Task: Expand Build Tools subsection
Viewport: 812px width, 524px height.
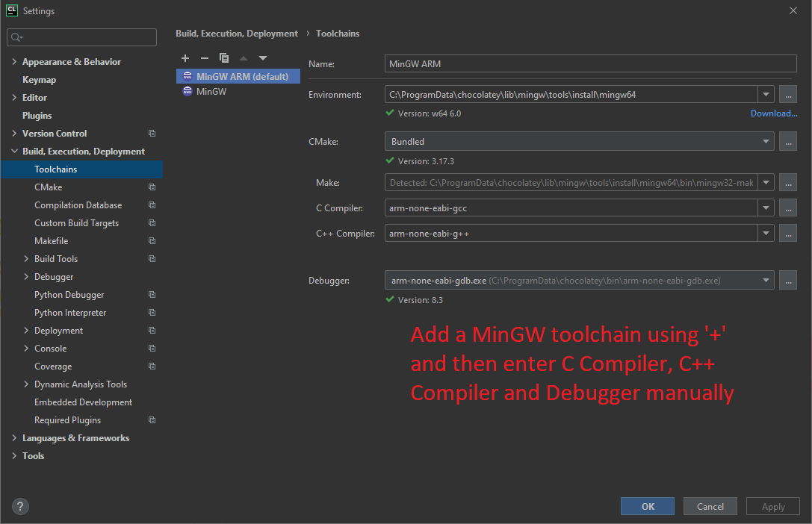Action: point(26,258)
